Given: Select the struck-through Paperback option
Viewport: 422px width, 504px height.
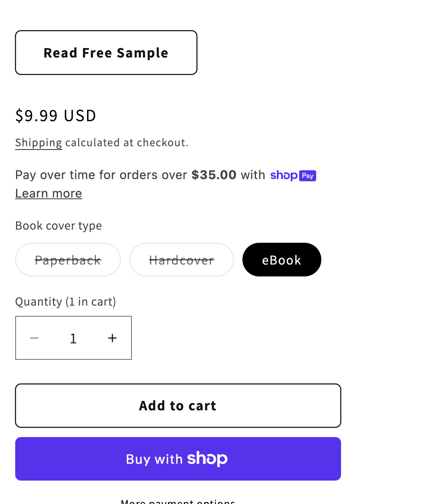Looking at the screenshot, I should click(x=68, y=260).
